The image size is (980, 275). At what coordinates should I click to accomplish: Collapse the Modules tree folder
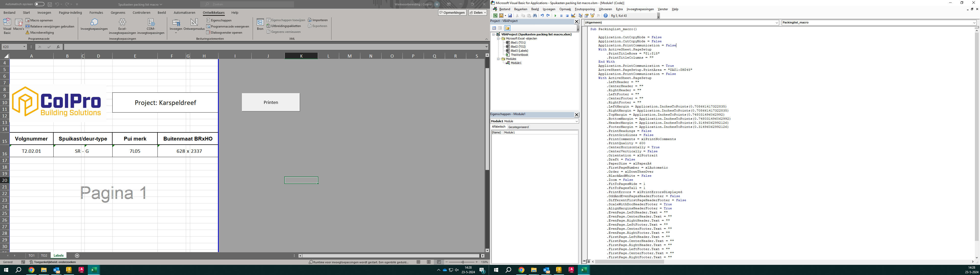click(x=498, y=59)
